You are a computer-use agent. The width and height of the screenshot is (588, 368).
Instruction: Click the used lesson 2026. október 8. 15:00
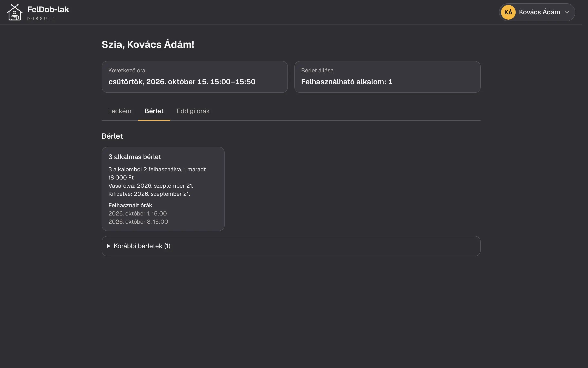pyautogui.click(x=138, y=222)
